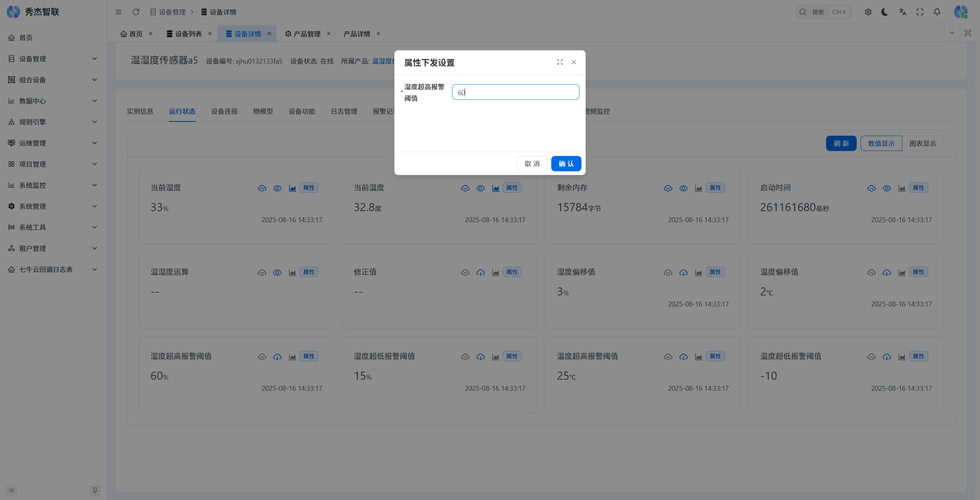Switch to the 图表显示 view mode
Viewport: 980px width, 500px height.
point(923,143)
